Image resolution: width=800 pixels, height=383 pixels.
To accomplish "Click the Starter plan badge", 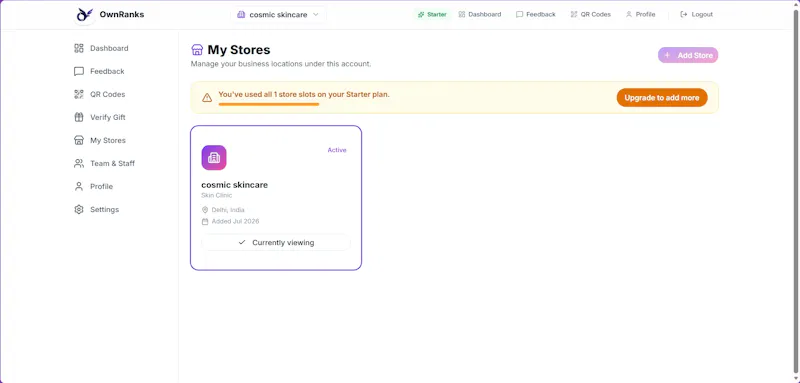I will tap(432, 15).
